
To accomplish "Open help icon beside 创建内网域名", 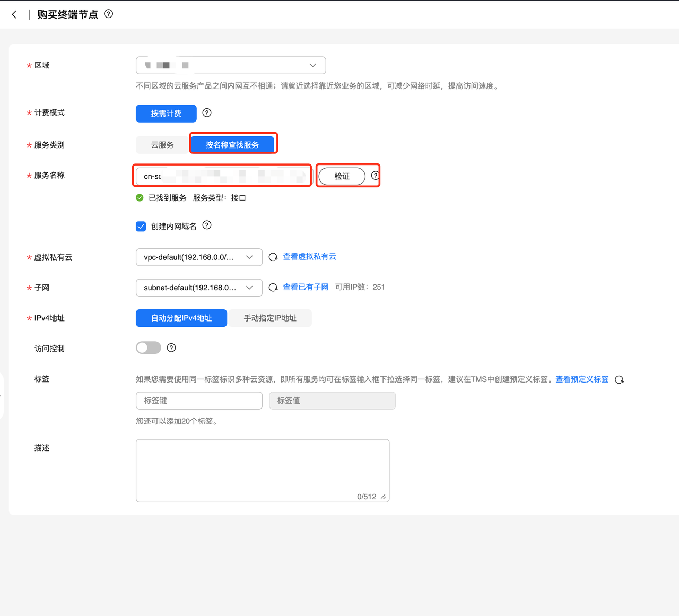I will (x=207, y=225).
